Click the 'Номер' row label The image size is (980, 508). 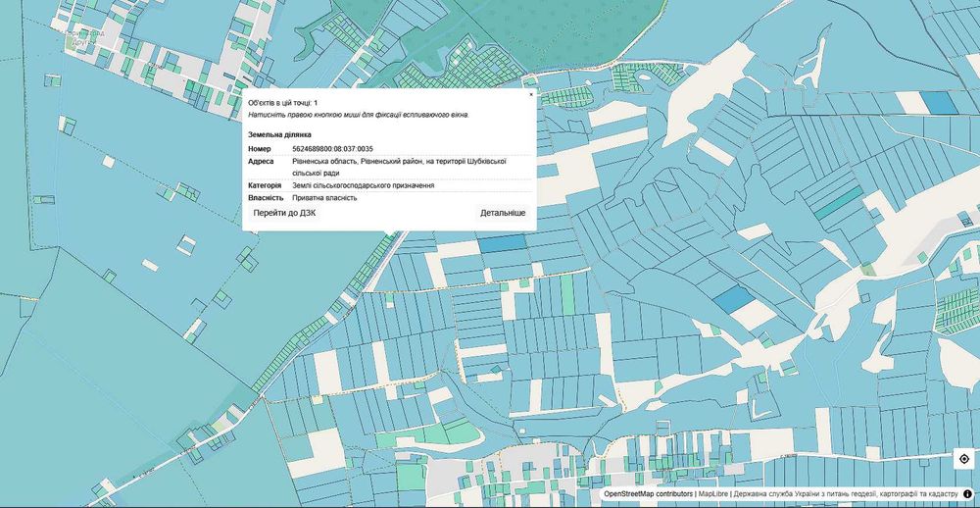pos(260,149)
